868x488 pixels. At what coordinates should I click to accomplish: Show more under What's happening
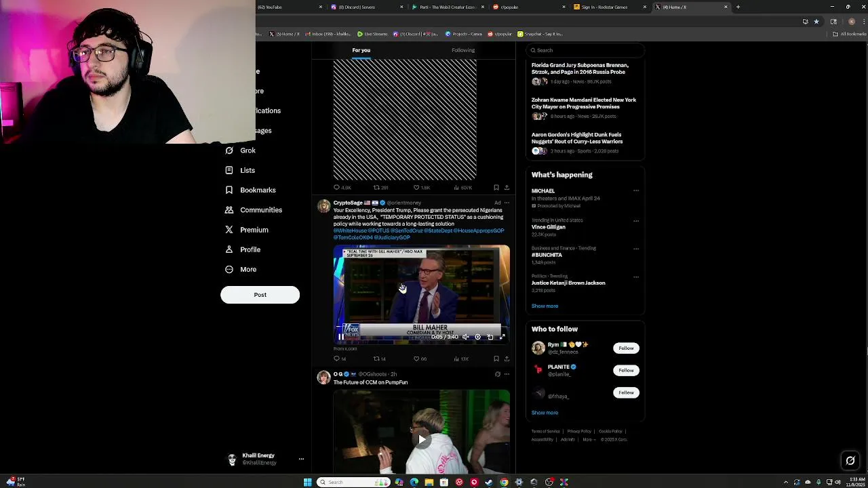click(x=545, y=306)
